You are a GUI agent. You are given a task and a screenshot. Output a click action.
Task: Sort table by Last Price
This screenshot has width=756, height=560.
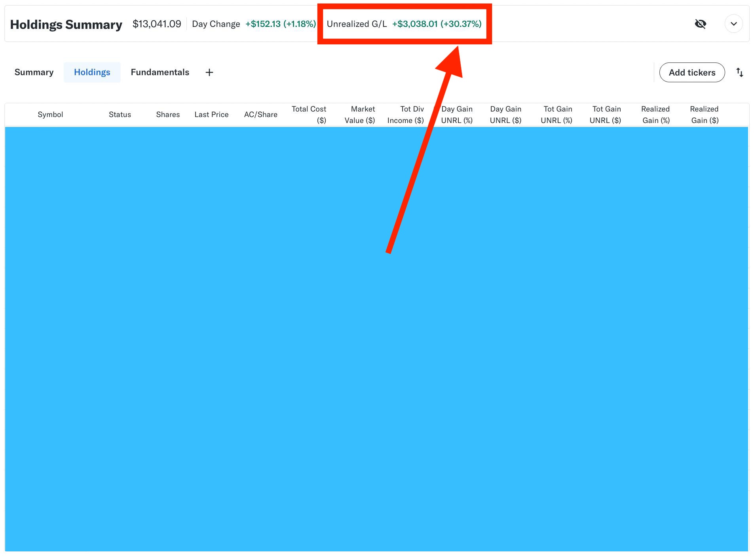[211, 115]
